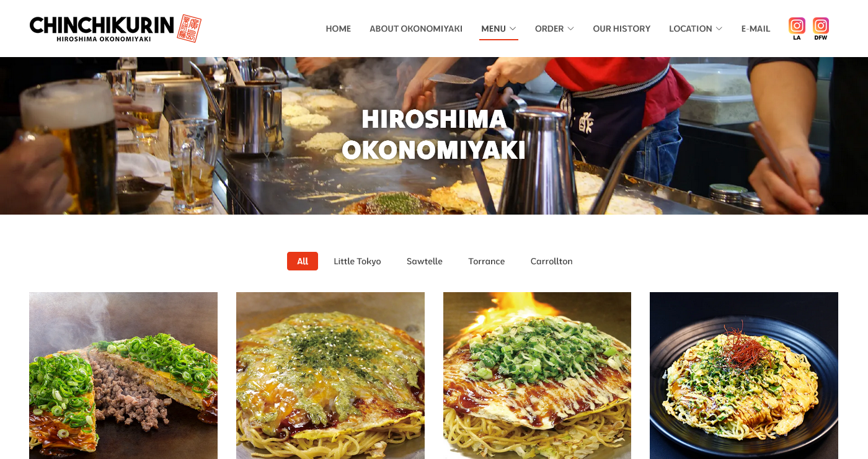Filter the menu by Torrance
This screenshot has height=459, width=868.
tap(487, 261)
